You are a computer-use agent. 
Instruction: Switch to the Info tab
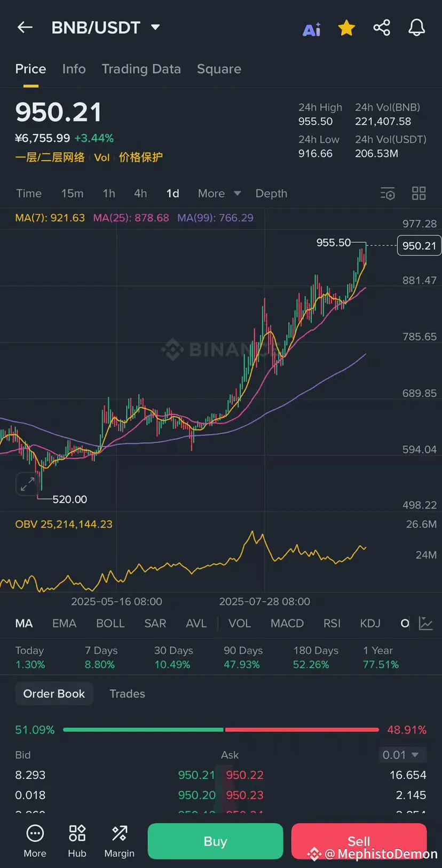pos(74,69)
